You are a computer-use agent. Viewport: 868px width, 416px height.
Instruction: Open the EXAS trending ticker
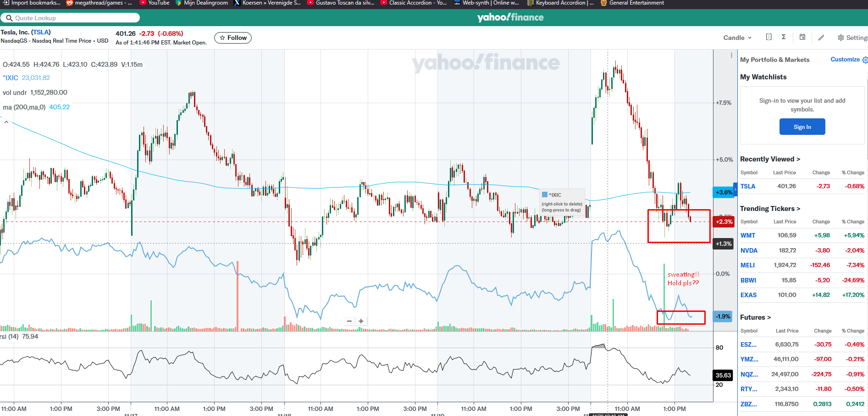[x=748, y=295]
